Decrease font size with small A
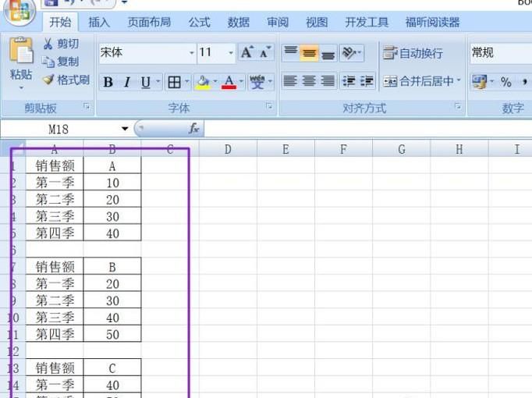The height and width of the screenshot is (398, 532). click(x=265, y=52)
